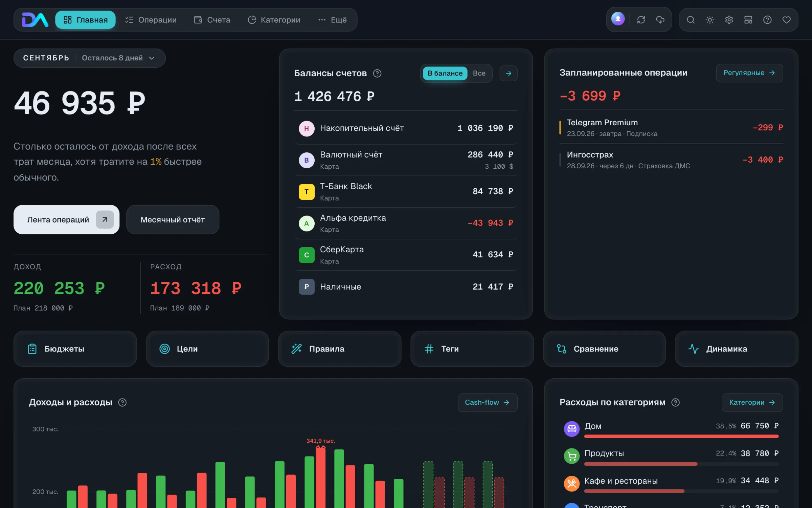Open the Категории link in expenses panel
The image size is (812, 508).
coord(752,402)
